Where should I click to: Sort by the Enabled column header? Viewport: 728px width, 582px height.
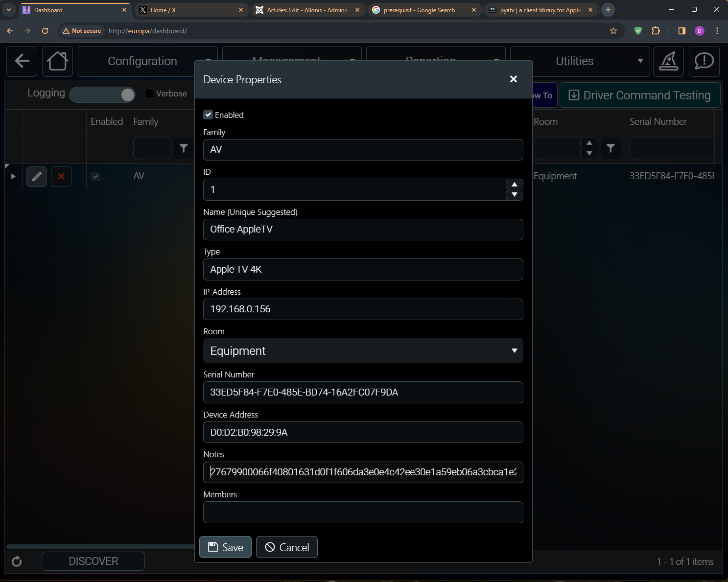point(107,121)
